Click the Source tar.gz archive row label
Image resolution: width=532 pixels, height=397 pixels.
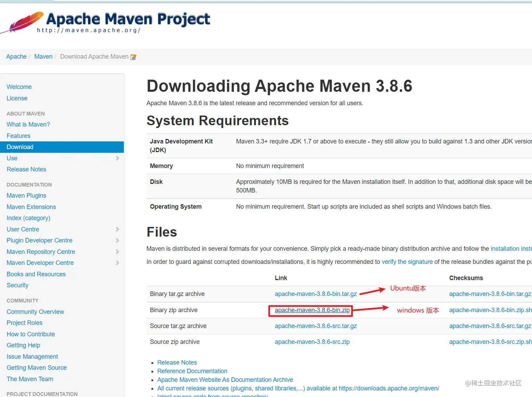pos(178,326)
